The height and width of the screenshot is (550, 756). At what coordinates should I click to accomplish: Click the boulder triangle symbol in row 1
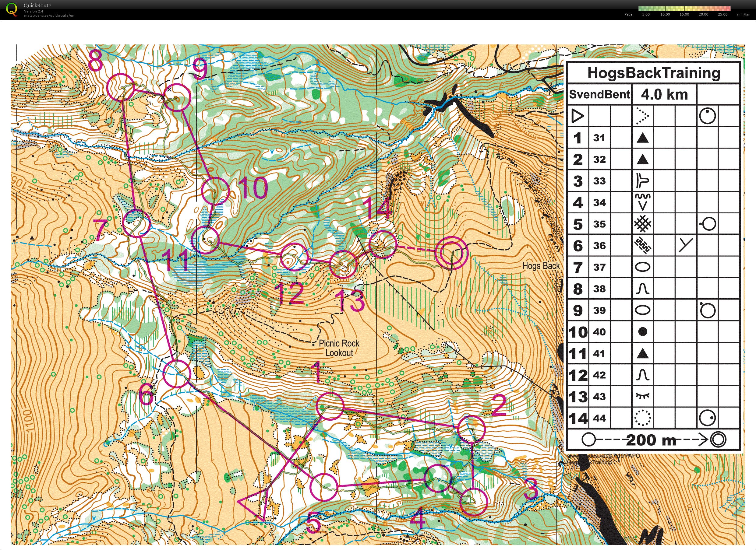(642, 138)
